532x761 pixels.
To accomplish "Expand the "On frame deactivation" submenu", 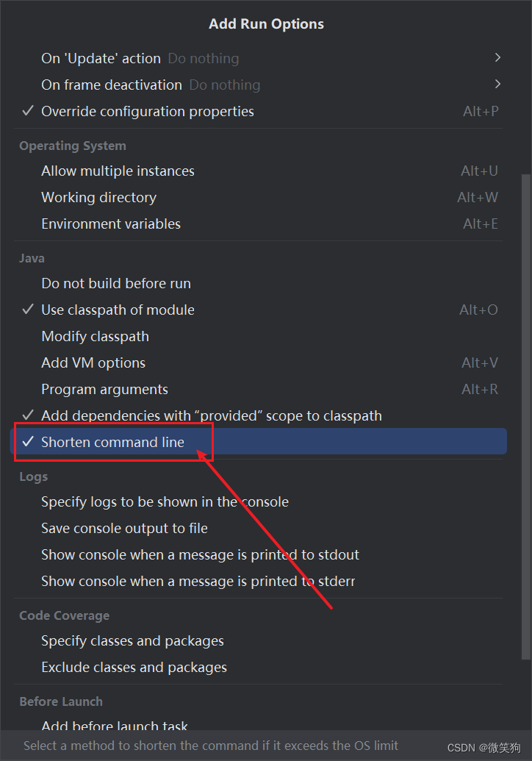I will (x=112, y=85).
